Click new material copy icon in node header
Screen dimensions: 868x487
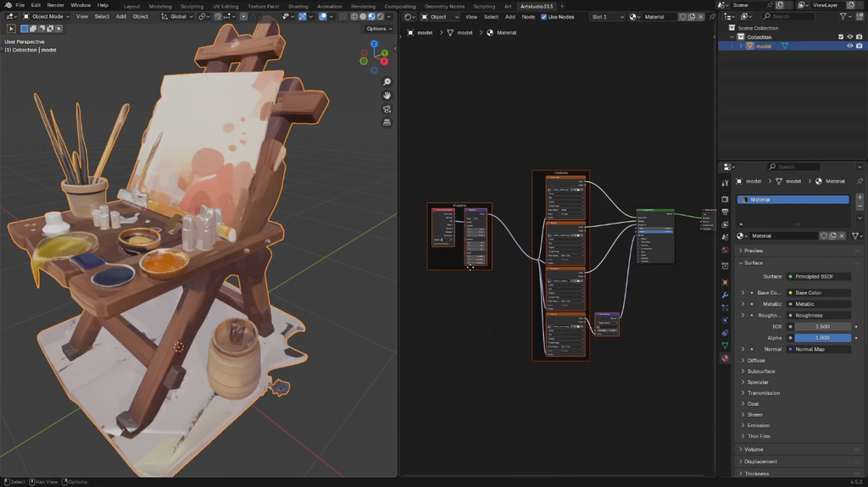tap(692, 17)
